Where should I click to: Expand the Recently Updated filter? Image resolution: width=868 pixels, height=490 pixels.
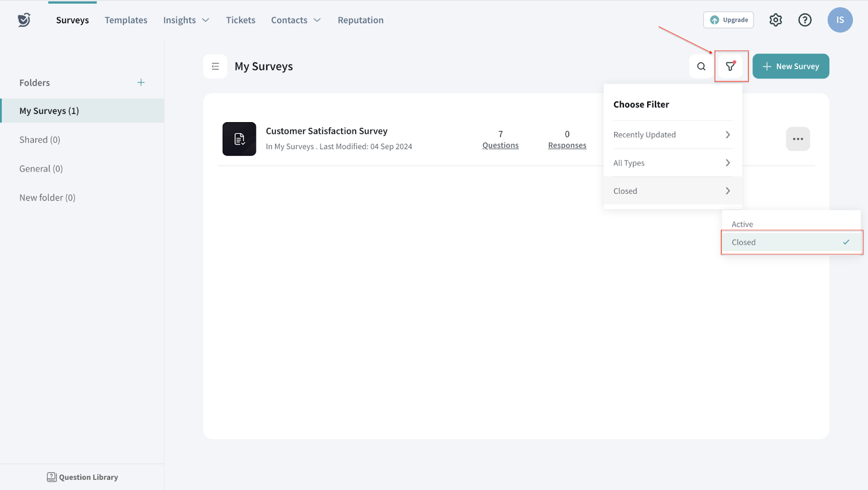click(x=672, y=135)
